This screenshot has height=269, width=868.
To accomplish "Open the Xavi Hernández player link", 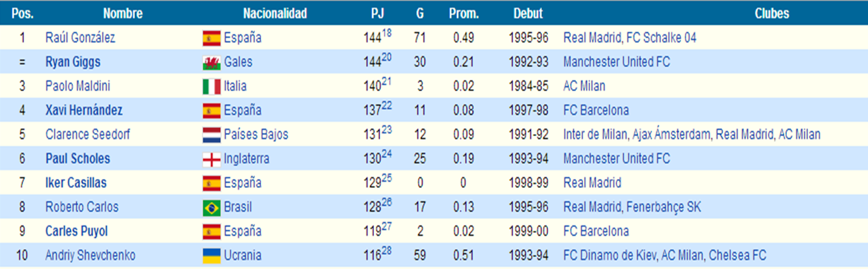I will click(84, 110).
